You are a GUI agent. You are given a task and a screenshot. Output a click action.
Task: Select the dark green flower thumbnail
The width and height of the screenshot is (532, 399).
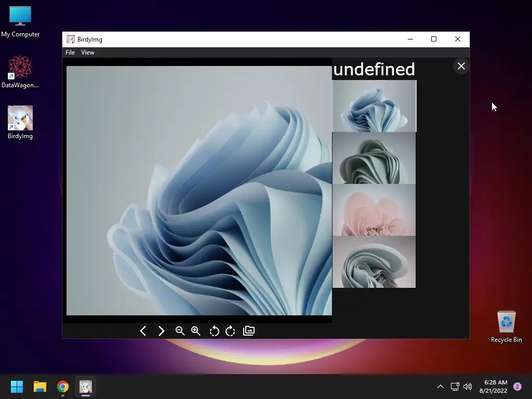374,158
